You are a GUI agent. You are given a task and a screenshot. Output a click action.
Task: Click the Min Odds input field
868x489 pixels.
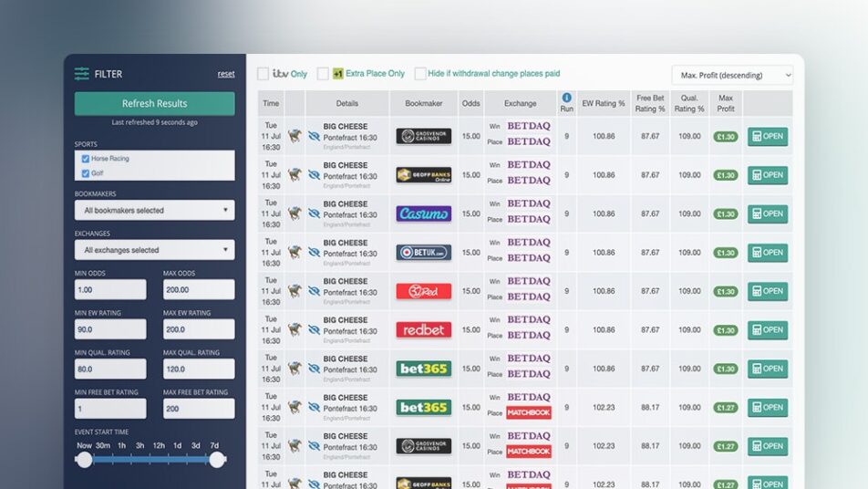pos(110,289)
